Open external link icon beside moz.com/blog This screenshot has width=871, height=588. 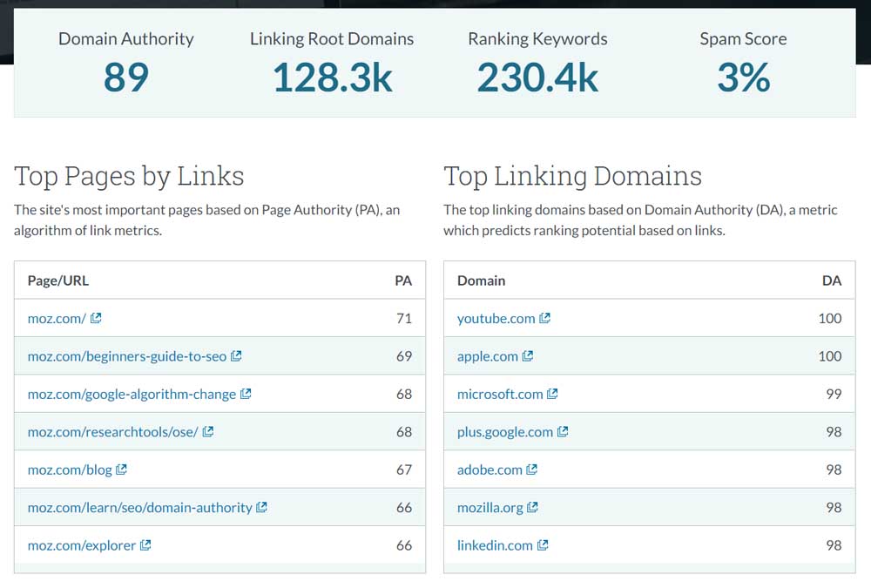[121, 469]
